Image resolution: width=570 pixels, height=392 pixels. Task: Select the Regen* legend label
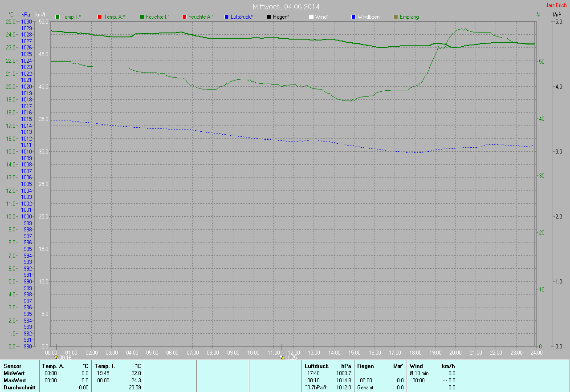pyautogui.click(x=281, y=17)
